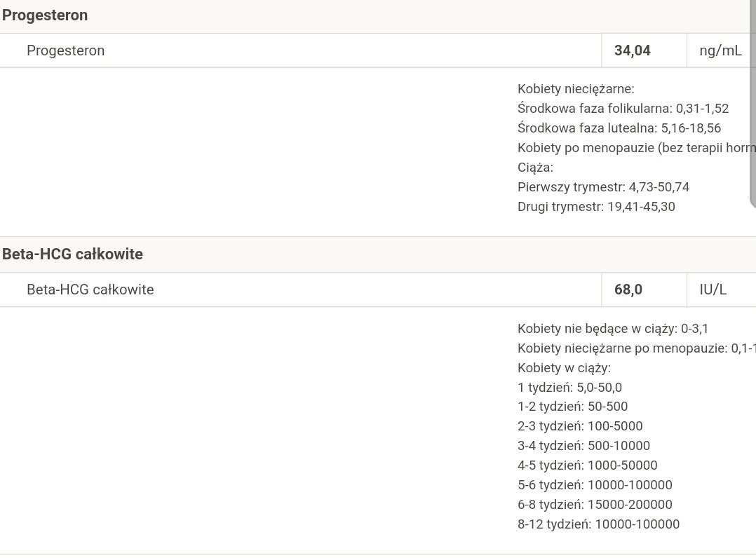Click the Progesteron section header

coord(45,15)
